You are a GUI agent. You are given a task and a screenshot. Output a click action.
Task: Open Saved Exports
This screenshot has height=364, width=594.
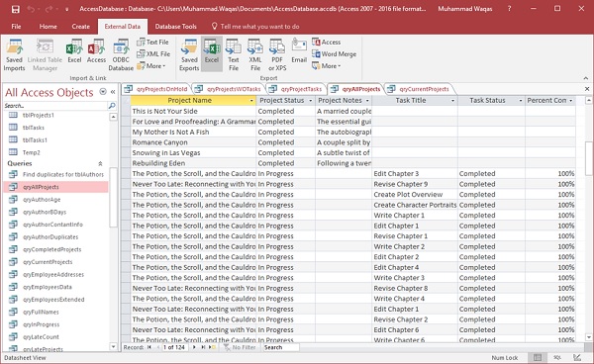tap(189, 55)
